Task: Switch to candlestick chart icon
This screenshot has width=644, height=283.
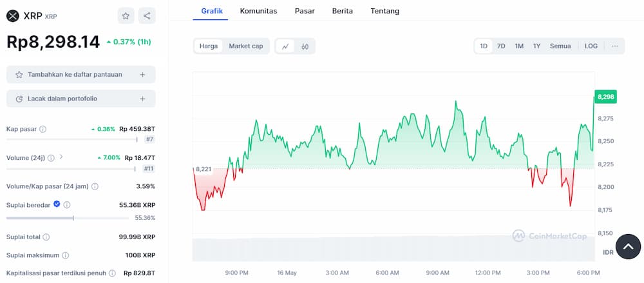Action: 305,46
